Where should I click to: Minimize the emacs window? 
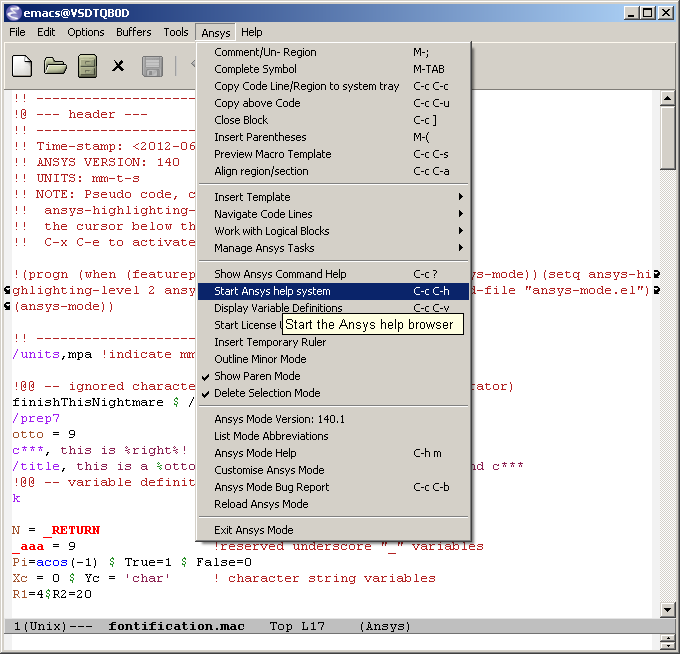coord(631,13)
